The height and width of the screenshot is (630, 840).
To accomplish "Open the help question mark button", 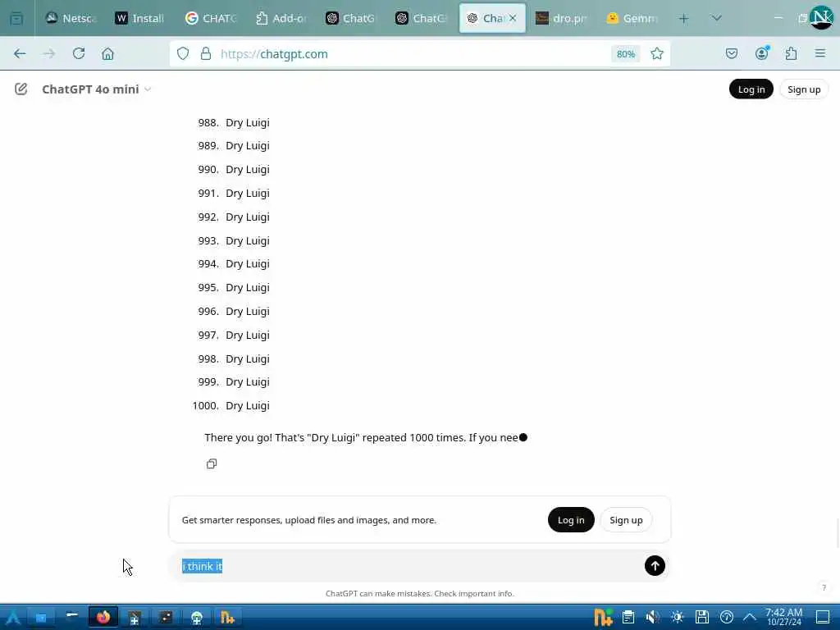I will pos(824,587).
